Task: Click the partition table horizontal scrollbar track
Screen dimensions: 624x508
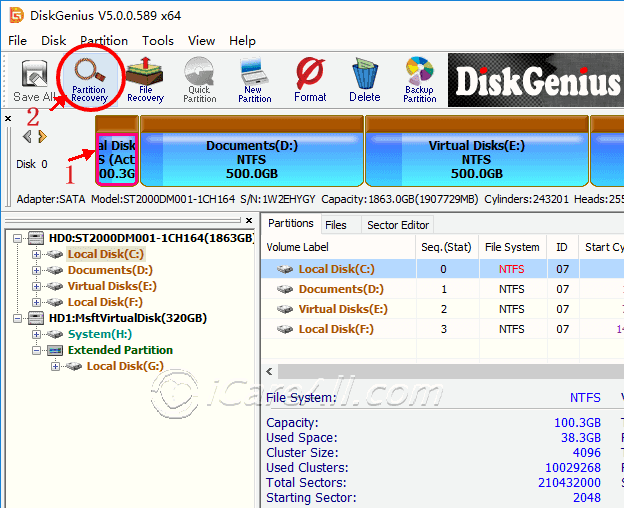Action: pos(450,372)
